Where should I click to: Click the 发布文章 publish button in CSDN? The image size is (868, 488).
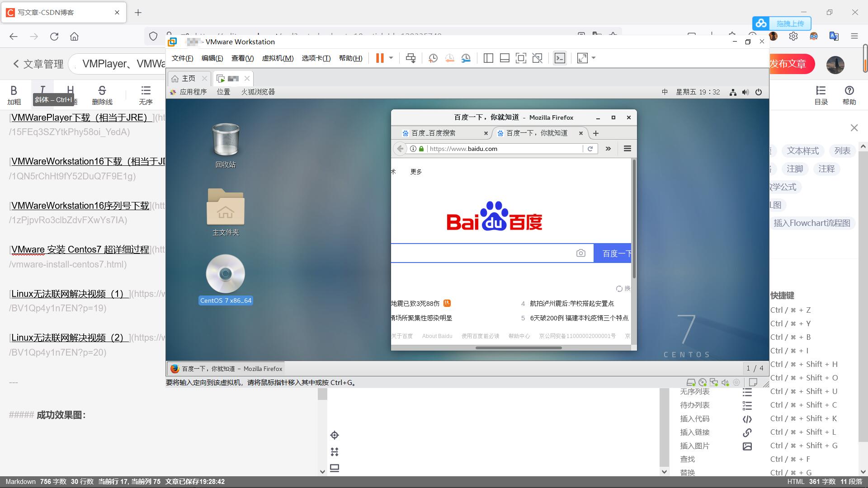tap(791, 64)
